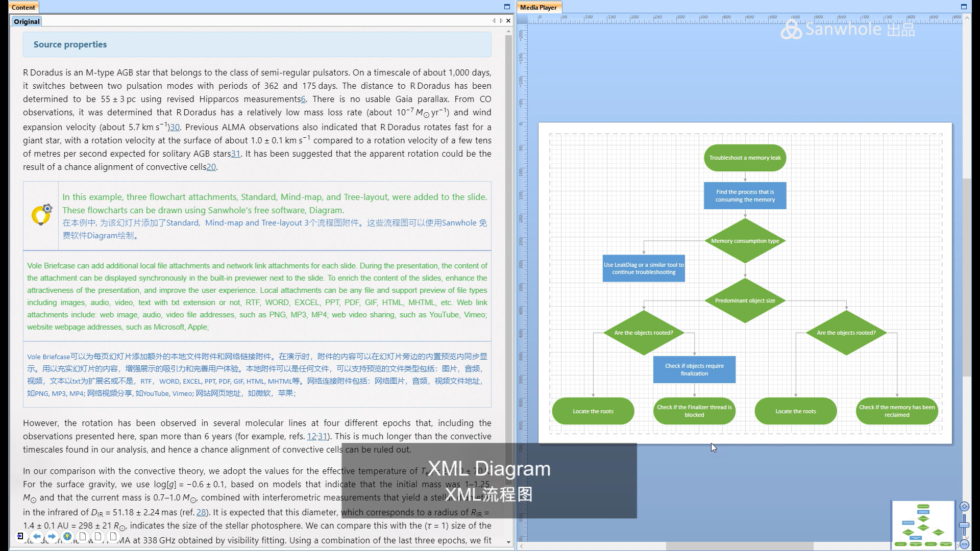
Task: Click the diagram zoom slider handle
Action: click(964, 525)
